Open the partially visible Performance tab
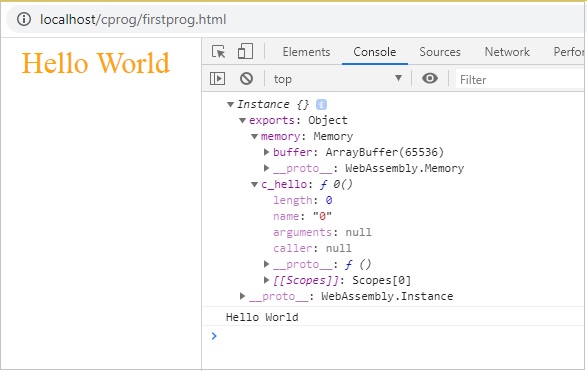 (x=569, y=52)
